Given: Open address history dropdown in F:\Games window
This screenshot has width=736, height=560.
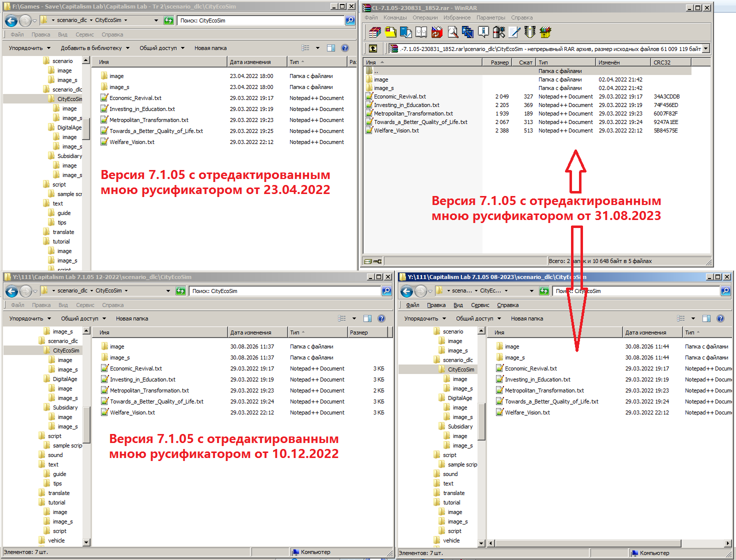Looking at the screenshot, I should (156, 20).
